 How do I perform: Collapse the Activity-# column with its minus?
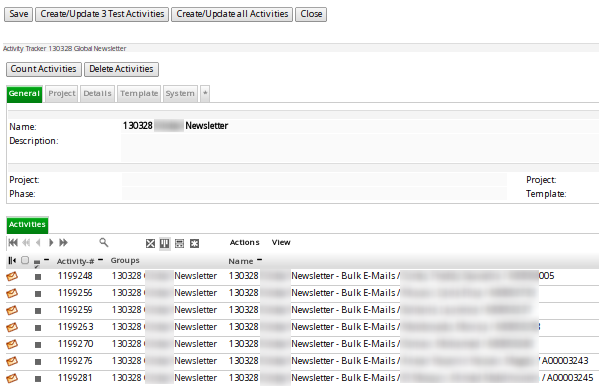point(100,259)
